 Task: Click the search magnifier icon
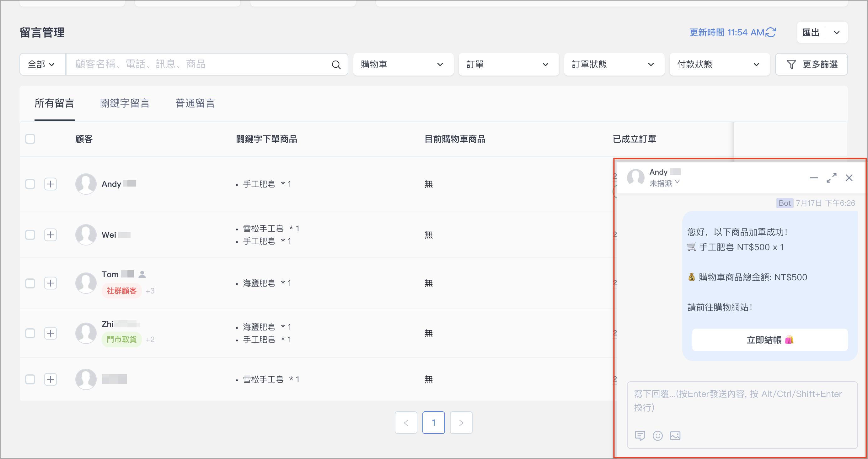(x=336, y=64)
